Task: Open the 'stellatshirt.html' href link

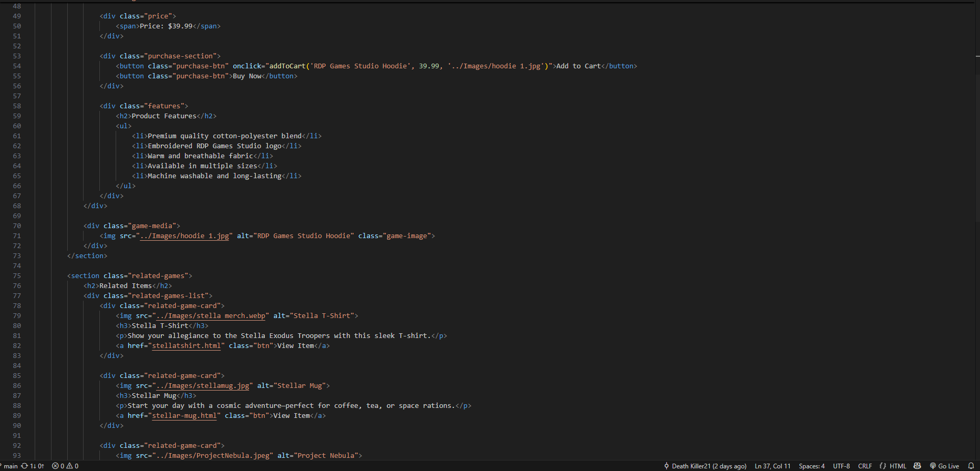Action: point(187,346)
